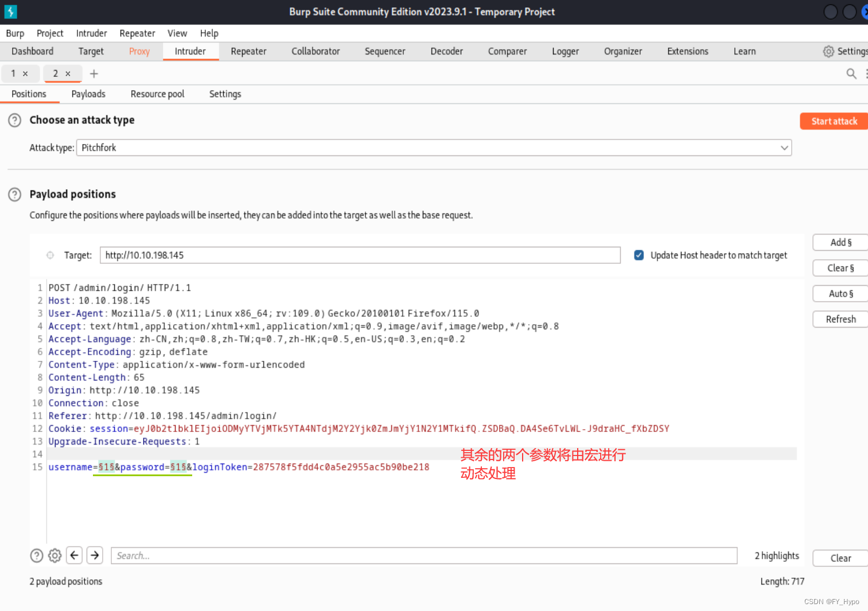Go to next search match arrow
Viewport: 868px width, 611px height.
click(95, 555)
